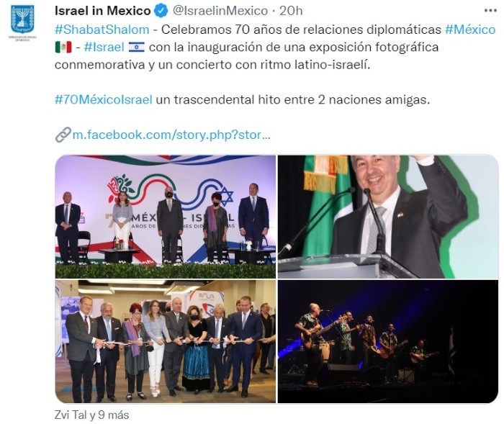The width and height of the screenshot is (504, 424).
Task: Open the Israel in Mexico profile avatar
Action: 22,22
